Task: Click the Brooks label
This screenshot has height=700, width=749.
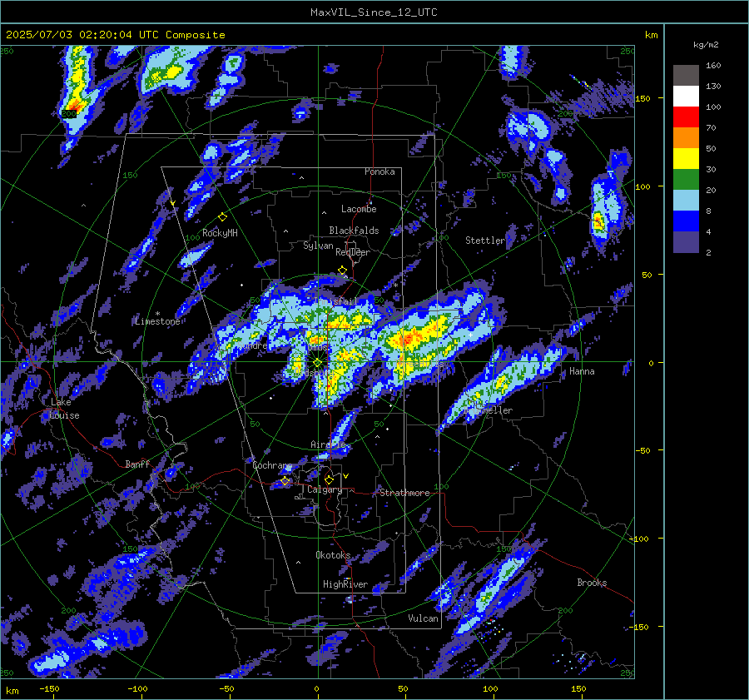Action: pyautogui.click(x=592, y=583)
